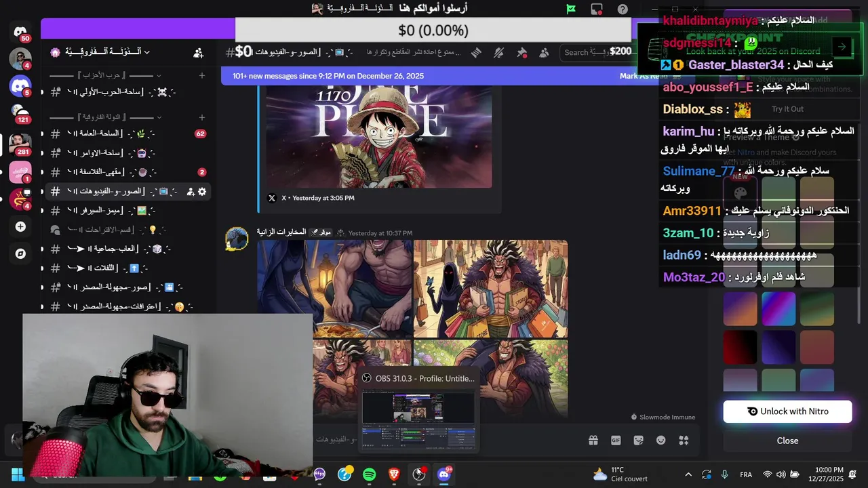This screenshot has height=488, width=868.
Task: Open the blue Discord-logo server with 5 badge
Action: click(x=20, y=86)
